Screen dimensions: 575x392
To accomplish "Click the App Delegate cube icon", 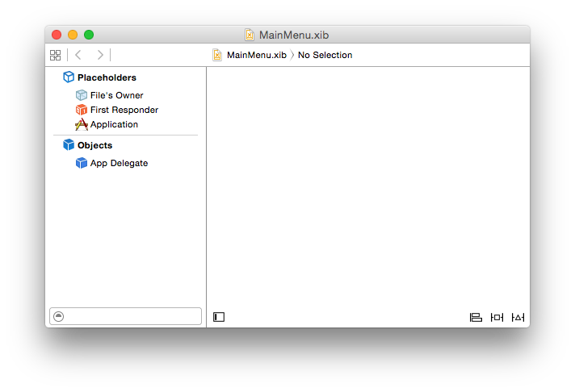I will tap(82, 163).
